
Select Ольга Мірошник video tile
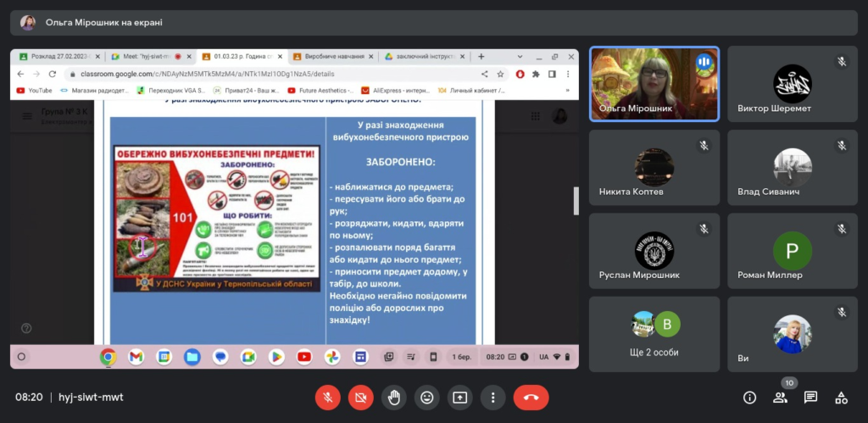[x=654, y=84]
